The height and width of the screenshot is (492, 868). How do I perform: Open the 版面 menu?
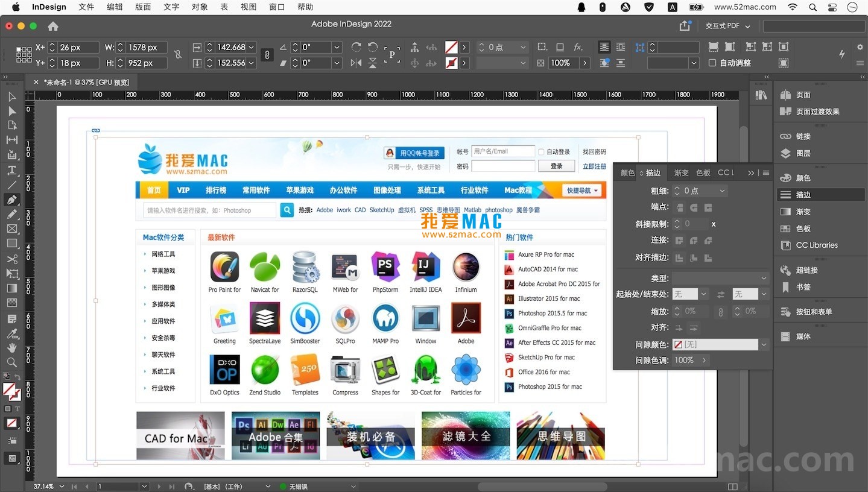(x=143, y=7)
